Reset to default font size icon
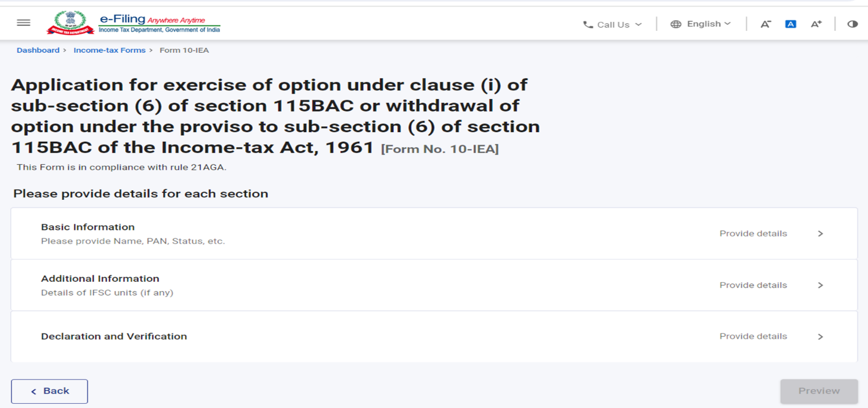The height and width of the screenshot is (408, 868). (790, 24)
